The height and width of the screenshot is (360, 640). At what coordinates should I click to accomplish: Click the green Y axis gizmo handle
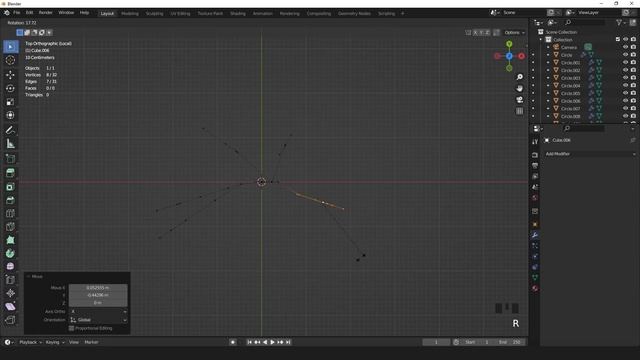(x=509, y=44)
